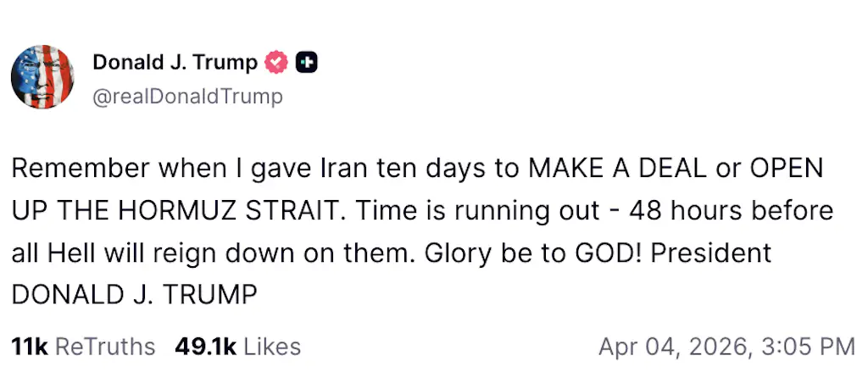The height and width of the screenshot is (378, 868).
Task: Open the 49.1k Likes count
Action: point(205,347)
